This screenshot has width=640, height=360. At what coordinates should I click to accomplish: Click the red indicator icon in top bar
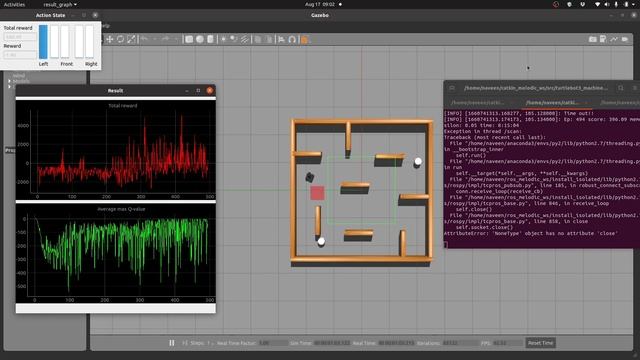tap(556, 4)
